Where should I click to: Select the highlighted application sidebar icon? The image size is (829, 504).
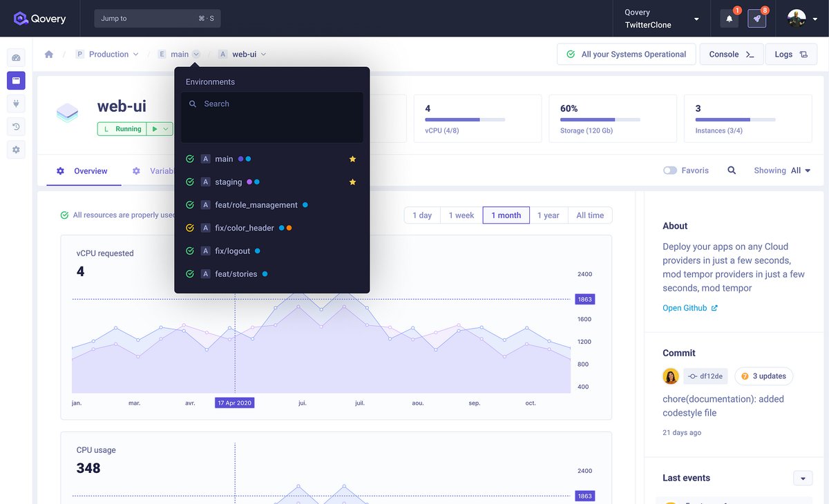click(16, 81)
